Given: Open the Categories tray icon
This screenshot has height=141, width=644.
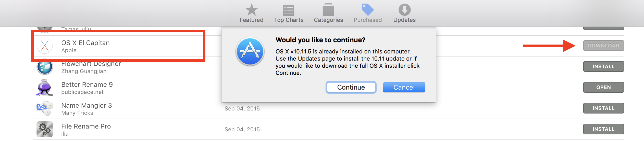Looking at the screenshot, I should 328,10.
